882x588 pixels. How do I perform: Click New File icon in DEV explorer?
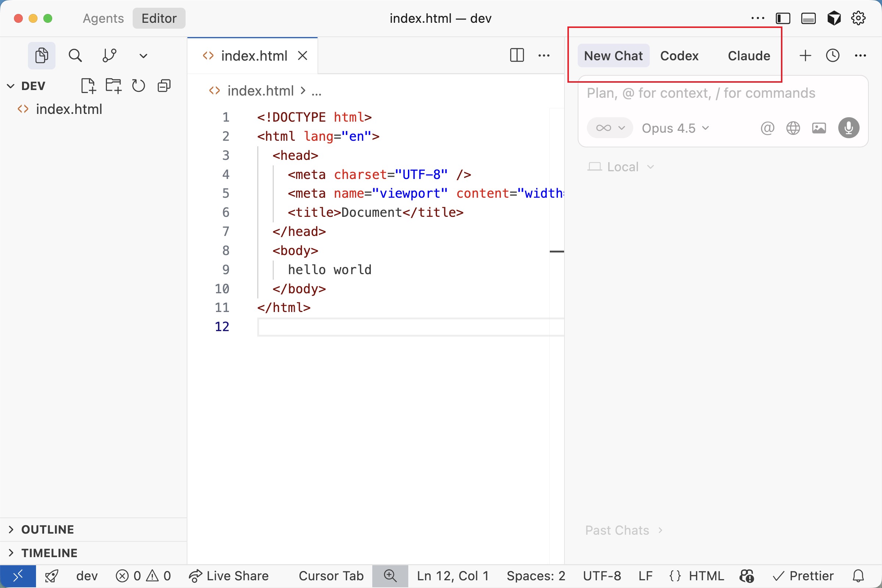(x=89, y=86)
